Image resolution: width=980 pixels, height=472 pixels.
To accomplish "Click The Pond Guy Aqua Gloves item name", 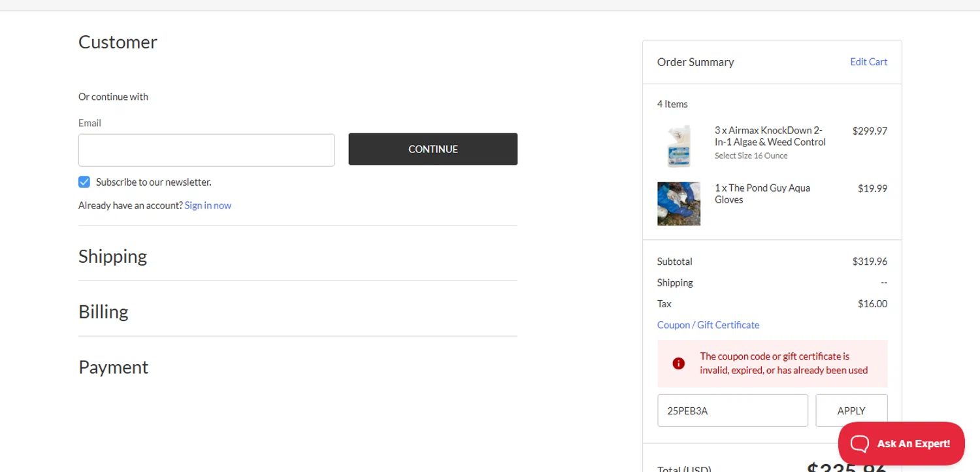I will click(762, 194).
